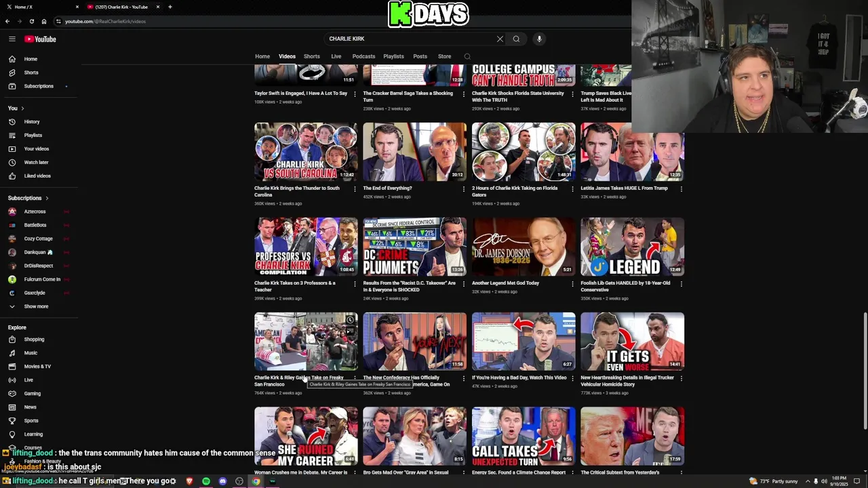This screenshot has height=488, width=868.
Task: Open sidebar Playlists under You
Action: [x=38, y=135]
